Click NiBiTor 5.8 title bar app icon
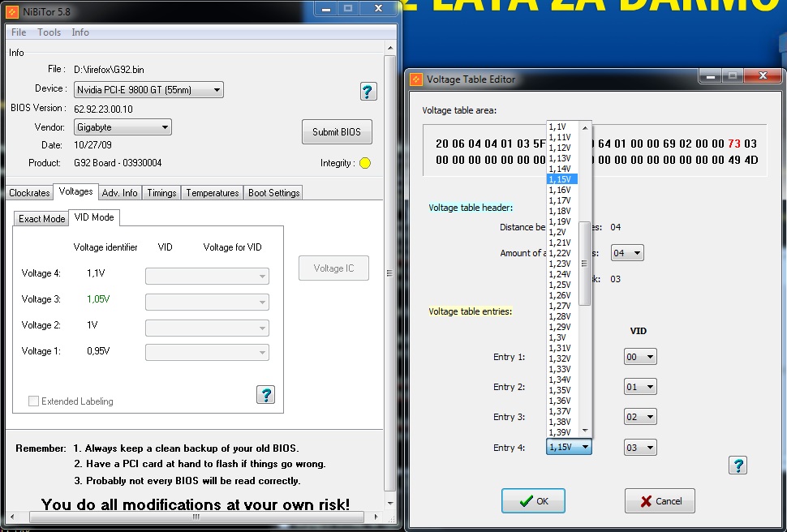Viewport: 787px width, 532px height. pyautogui.click(x=13, y=11)
